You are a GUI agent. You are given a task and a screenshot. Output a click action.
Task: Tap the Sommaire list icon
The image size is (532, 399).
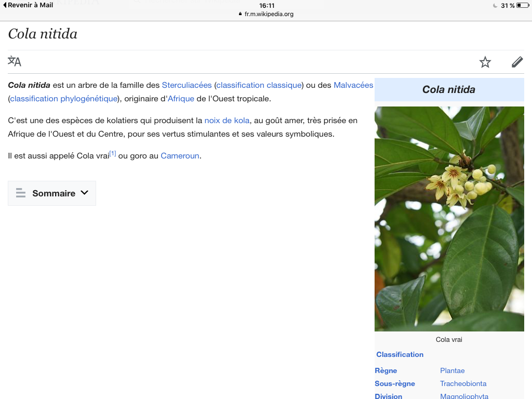[x=21, y=193]
